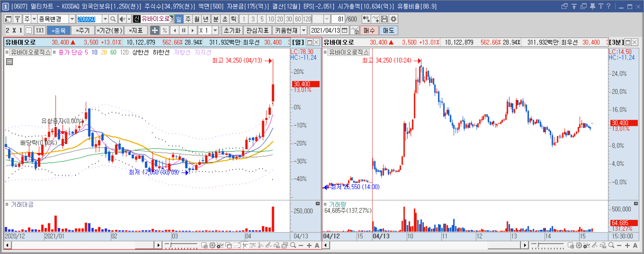Step playback backward with left arrow
The height and width of the screenshot is (254, 644).
pos(175,30)
